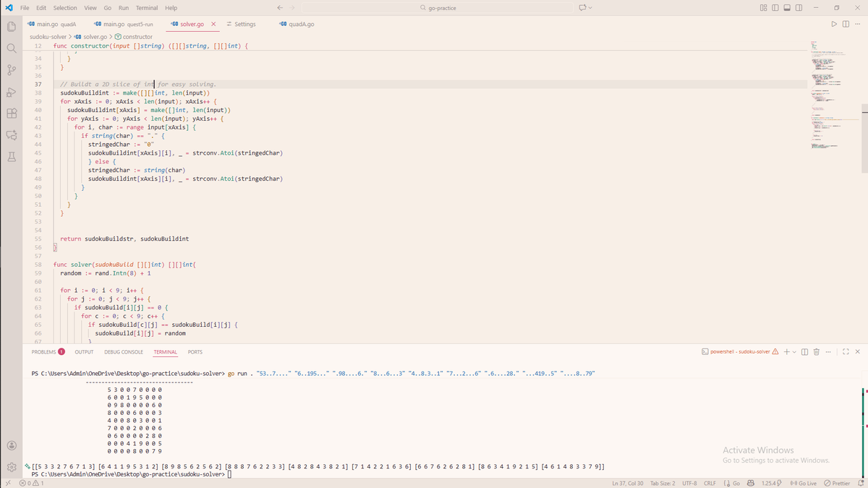Maximize the terminal panel size
The image size is (868, 488).
coord(845,352)
